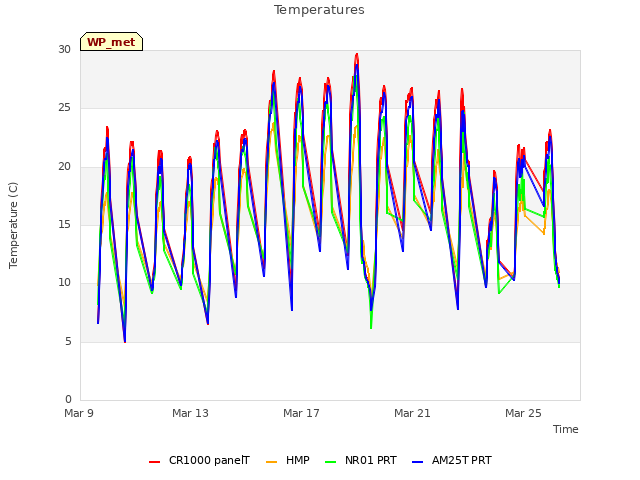This screenshot has height=480, width=640.
Task: Click the Mar 25 axis label
Action: 523,413
